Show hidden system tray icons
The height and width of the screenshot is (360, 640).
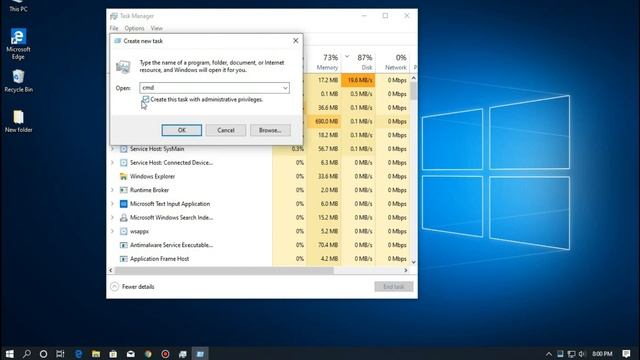tap(549, 354)
